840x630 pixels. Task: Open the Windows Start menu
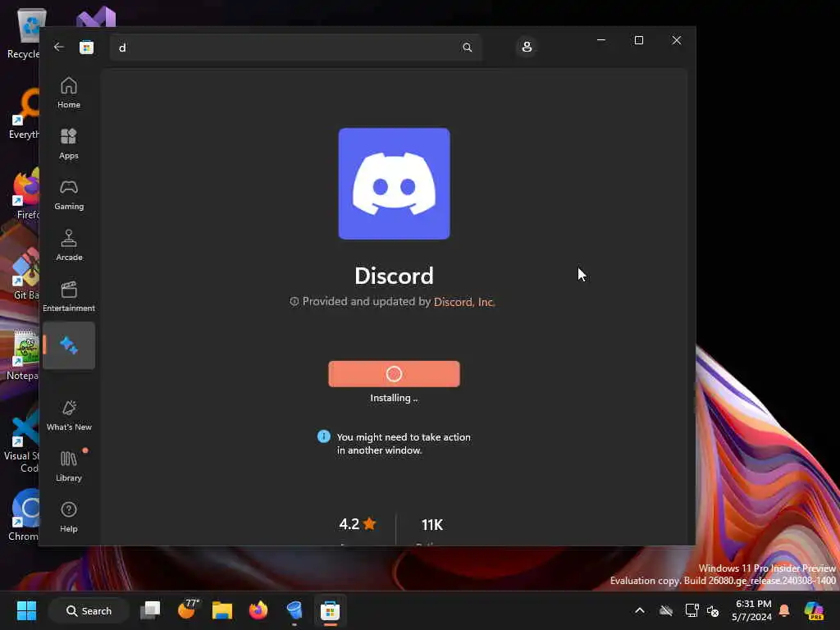(x=26, y=610)
